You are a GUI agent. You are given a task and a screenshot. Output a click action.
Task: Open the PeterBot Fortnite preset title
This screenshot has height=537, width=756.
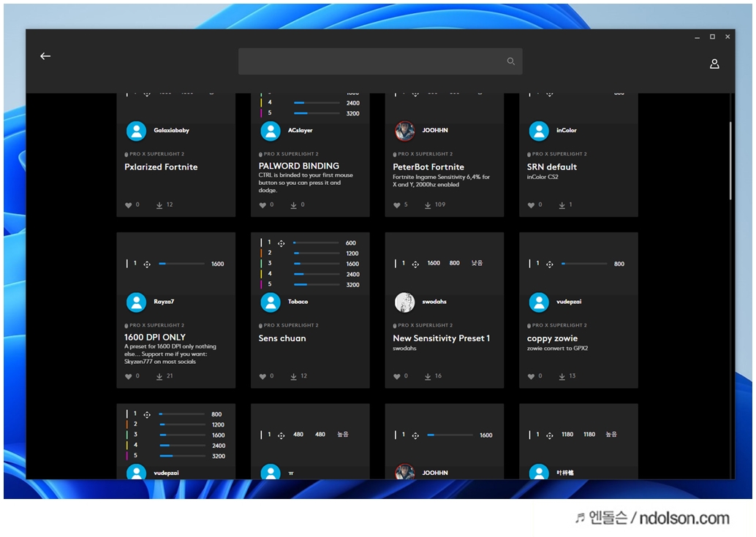[x=428, y=167]
